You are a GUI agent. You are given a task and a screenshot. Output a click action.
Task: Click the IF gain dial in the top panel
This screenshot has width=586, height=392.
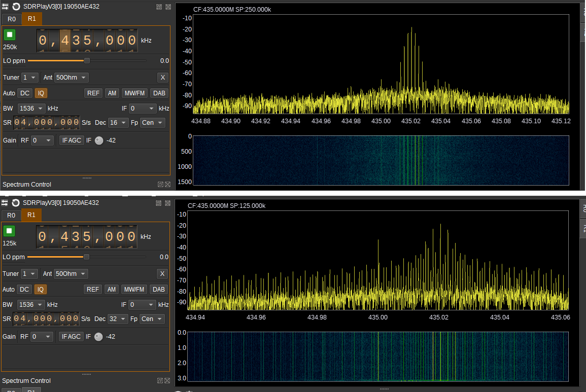[x=99, y=140]
